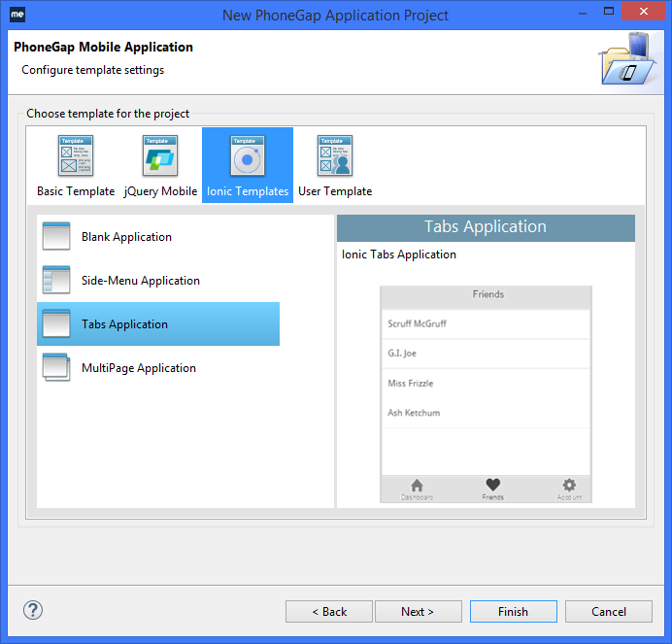Click the Account gear icon in preview

click(x=569, y=486)
